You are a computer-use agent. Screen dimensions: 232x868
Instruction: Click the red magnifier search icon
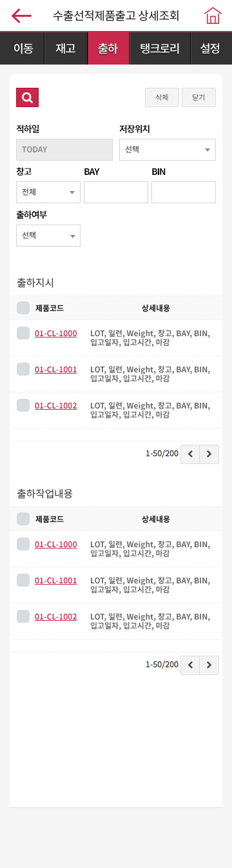pyautogui.click(x=27, y=97)
